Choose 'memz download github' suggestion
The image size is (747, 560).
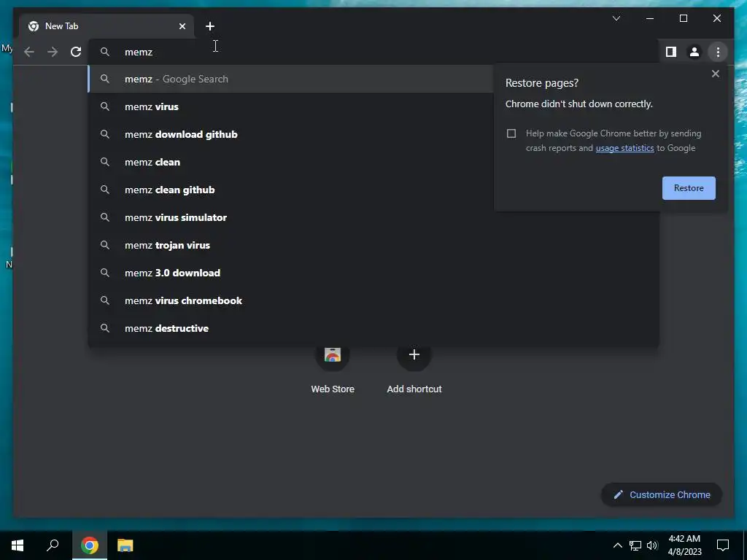[x=290, y=134]
